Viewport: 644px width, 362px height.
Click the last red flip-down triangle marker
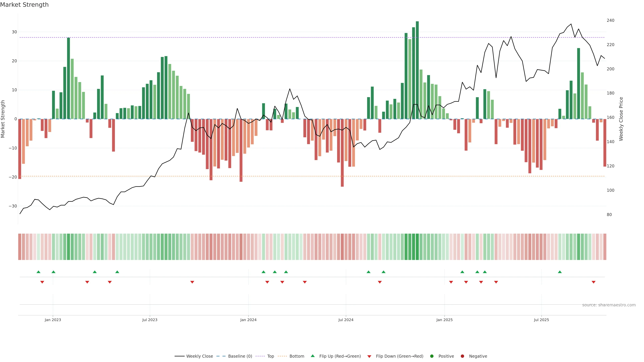pyautogui.click(x=594, y=282)
